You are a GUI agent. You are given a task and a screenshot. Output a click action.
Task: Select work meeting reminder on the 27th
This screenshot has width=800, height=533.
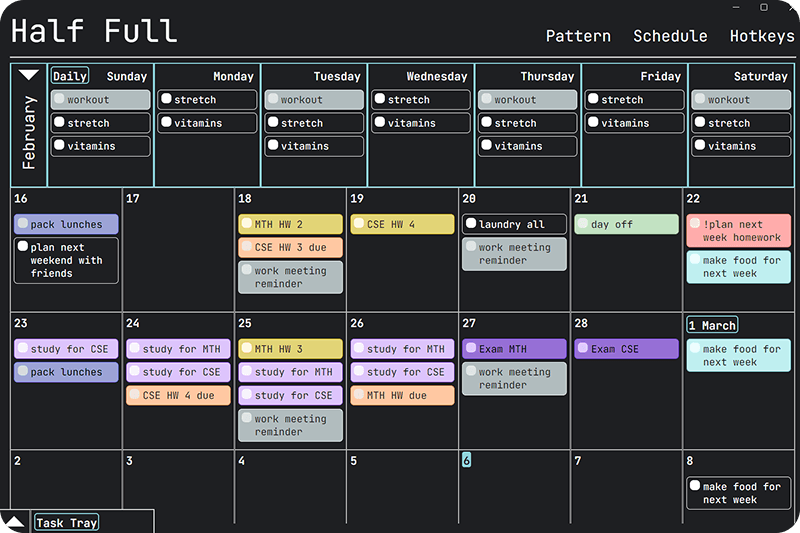[x=514, y=378]
